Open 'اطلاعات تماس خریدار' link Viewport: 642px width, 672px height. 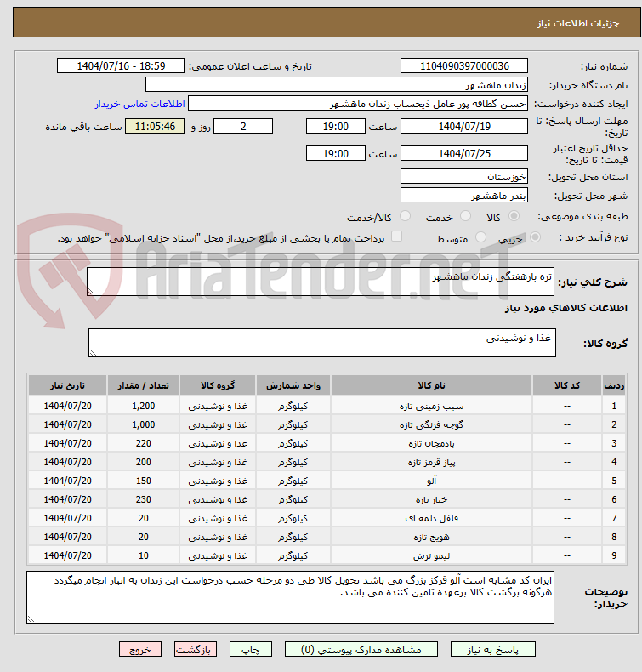(x=140, y=104)
